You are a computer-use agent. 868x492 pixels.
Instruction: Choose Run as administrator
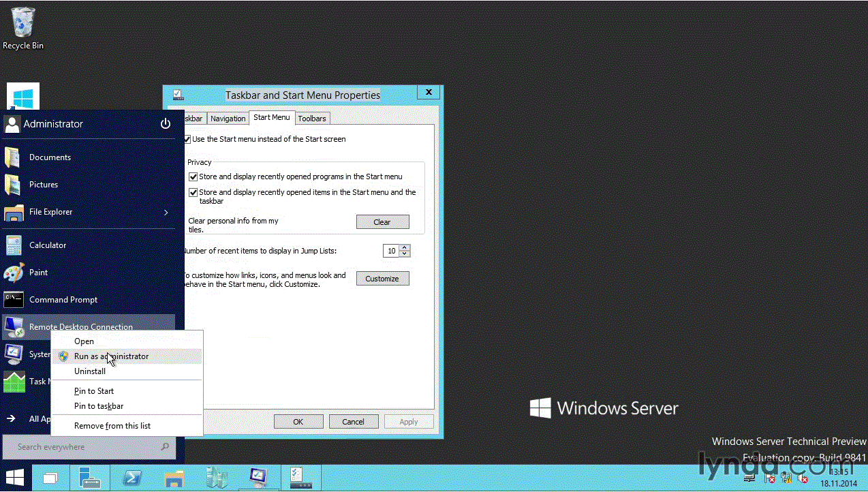click(x=127, y=356)
